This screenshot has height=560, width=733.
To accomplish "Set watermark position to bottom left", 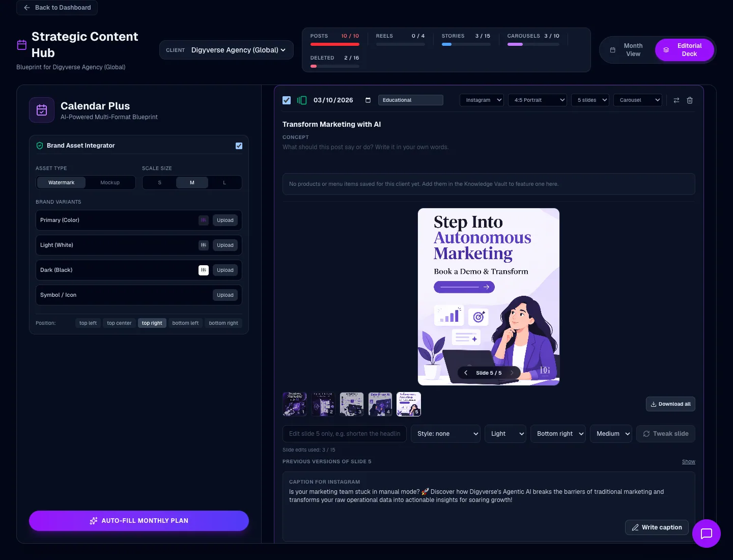I will click(x=185, y=323).
